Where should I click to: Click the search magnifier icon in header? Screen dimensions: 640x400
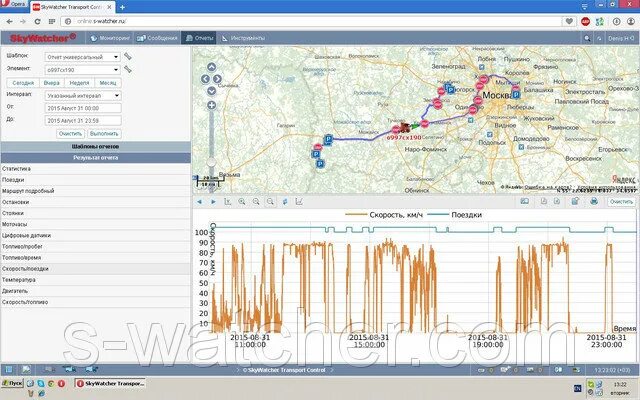[x=587, y=38]
